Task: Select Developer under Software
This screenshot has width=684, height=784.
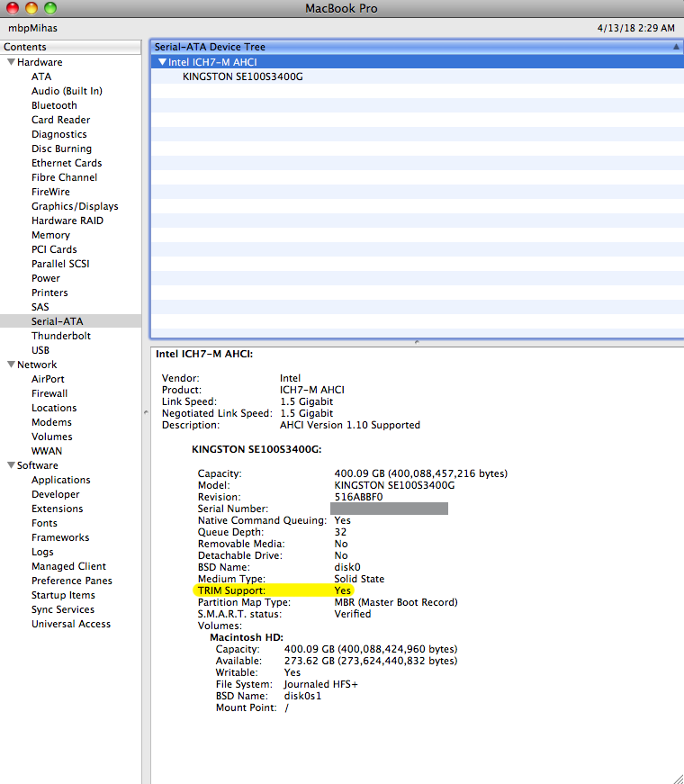Action: 56,494
